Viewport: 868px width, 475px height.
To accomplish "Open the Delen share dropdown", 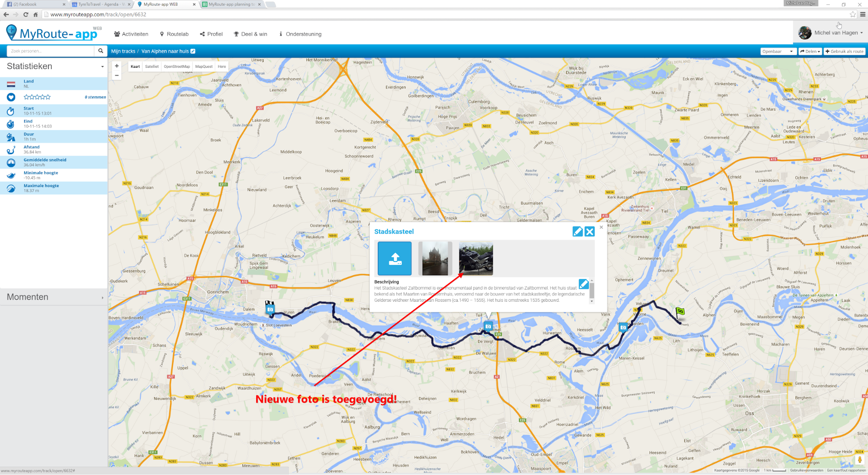I will coord(810,51).
